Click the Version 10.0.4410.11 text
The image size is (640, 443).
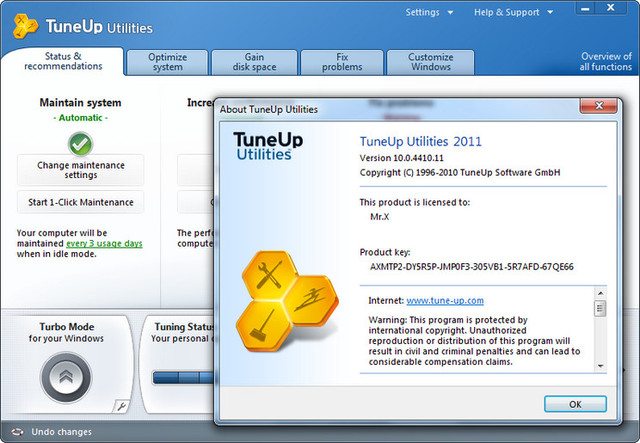(x=401, y=158)
